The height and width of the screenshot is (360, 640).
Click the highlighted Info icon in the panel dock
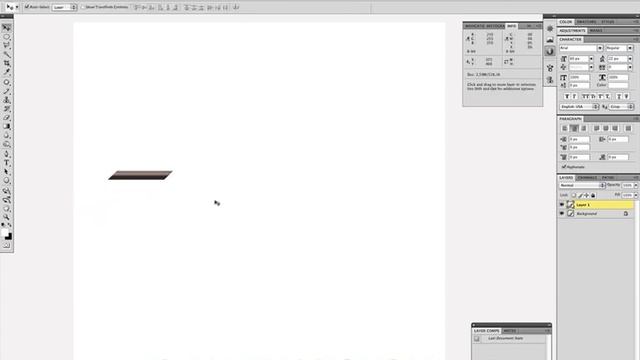pyautogui.click(x=550, y=51)
